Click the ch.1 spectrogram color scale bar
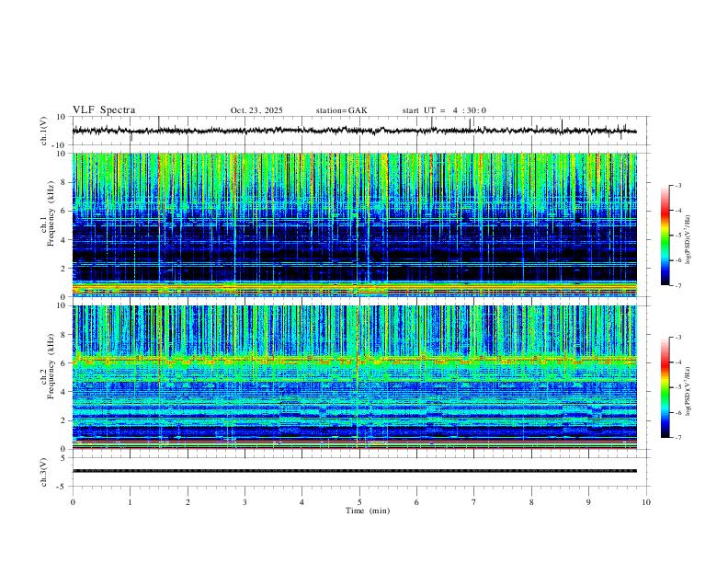Screen dimensions: 728x563 tap(665, 236)
